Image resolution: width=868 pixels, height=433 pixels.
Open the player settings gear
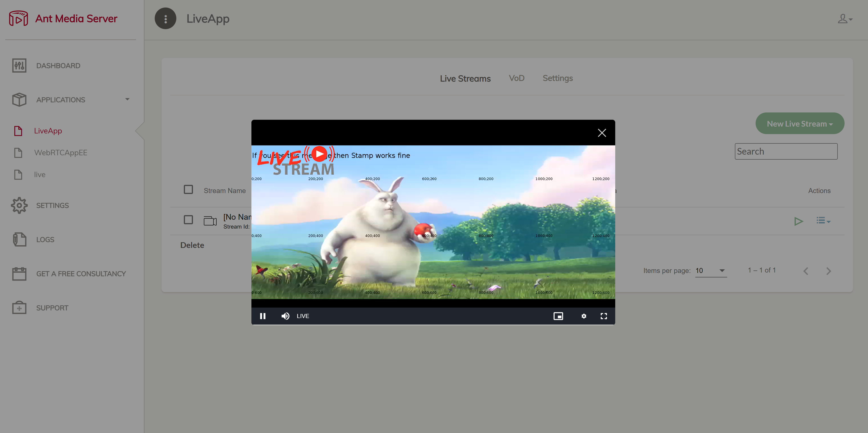point(584,316)
